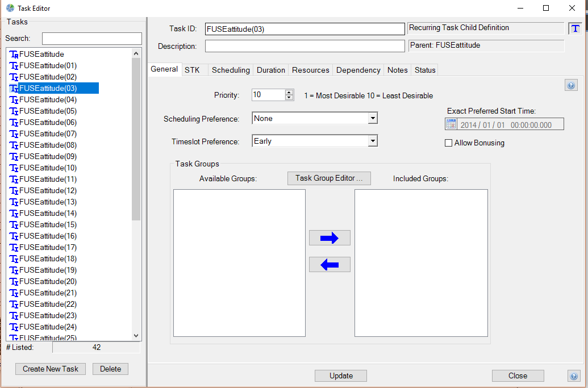The width and height of the screenshot is (588, 388).
Task: Open calendar icon for Exact Preferred Start Time
Action: click(x=451, y=124)
